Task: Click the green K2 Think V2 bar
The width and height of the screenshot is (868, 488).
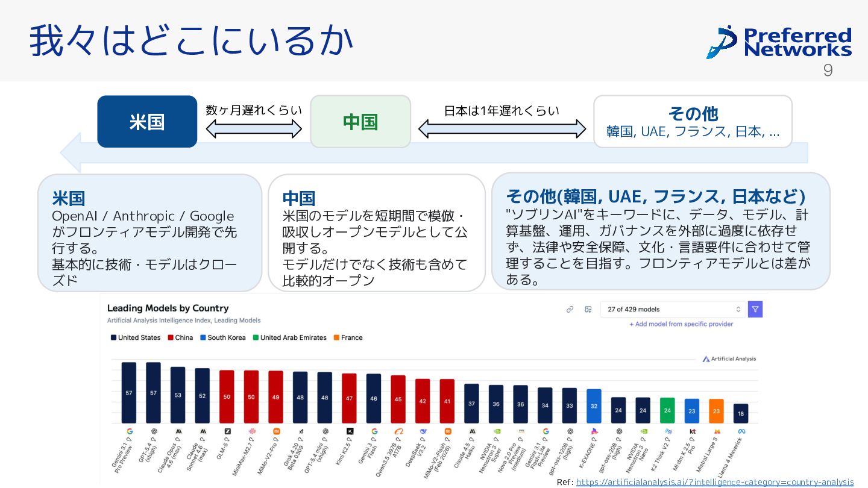Action: pyautogui.click(x=668, y=410)
